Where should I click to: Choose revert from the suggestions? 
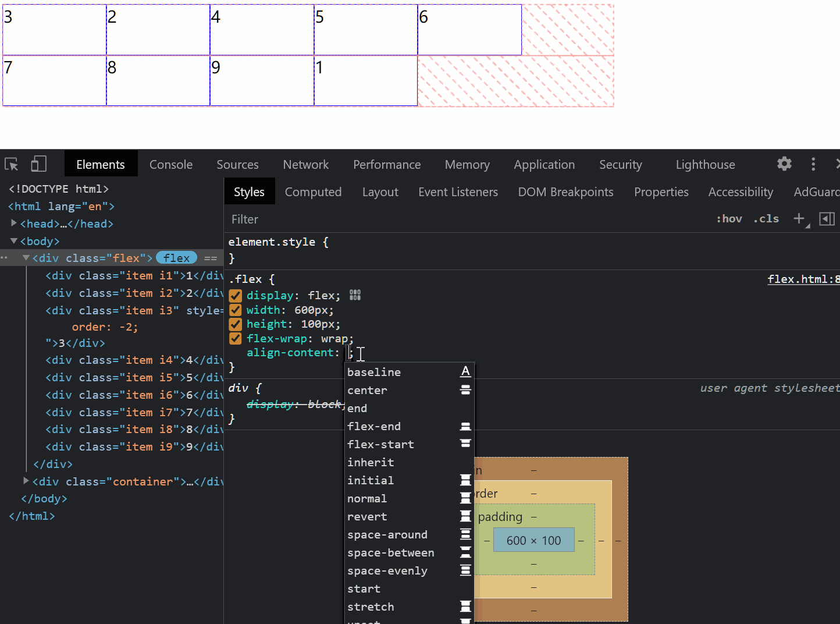point(410,516)
